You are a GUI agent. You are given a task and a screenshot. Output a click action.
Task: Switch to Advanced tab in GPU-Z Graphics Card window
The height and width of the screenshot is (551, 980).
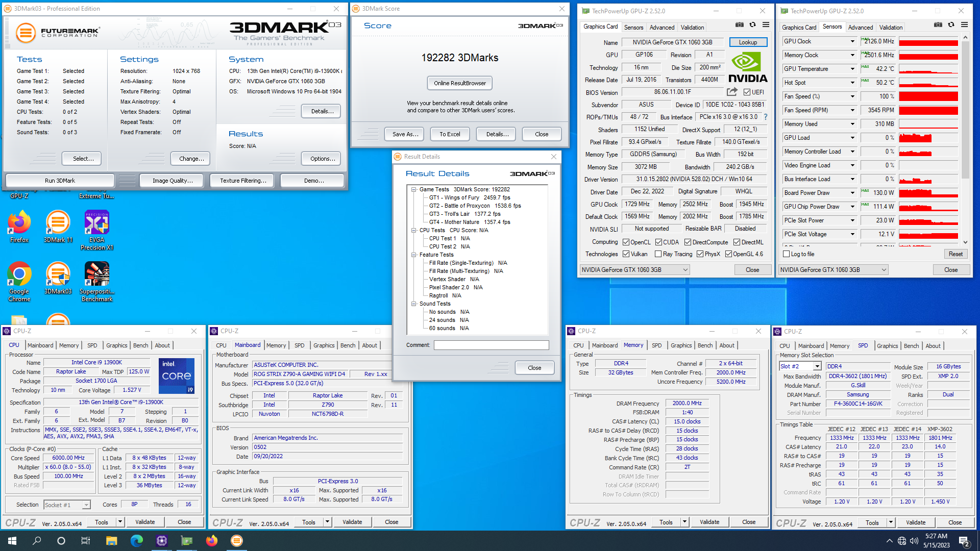point(662,28)
